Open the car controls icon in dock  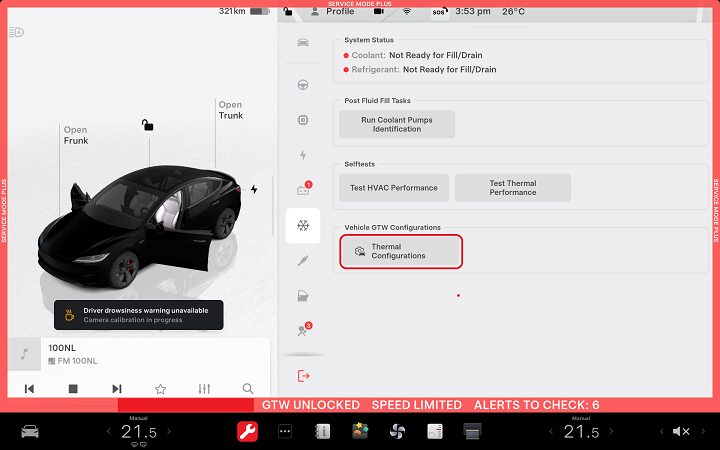tap(31, 431)
